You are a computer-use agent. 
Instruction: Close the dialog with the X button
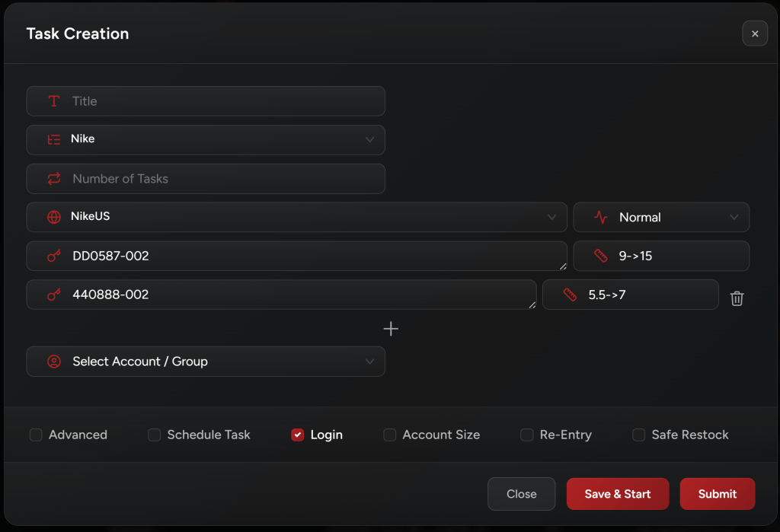[755, 33]
